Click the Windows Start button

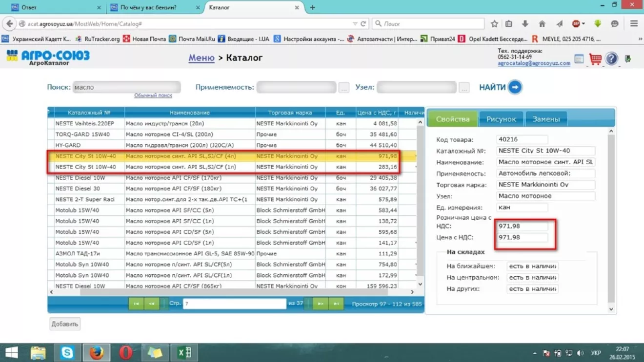[x=11, y=352]
